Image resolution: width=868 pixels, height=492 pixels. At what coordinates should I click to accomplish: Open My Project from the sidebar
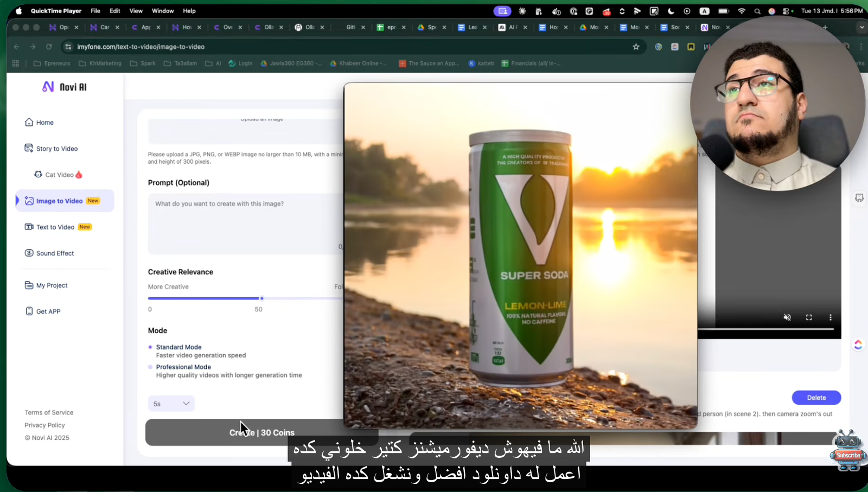click(x=51, y=285)
